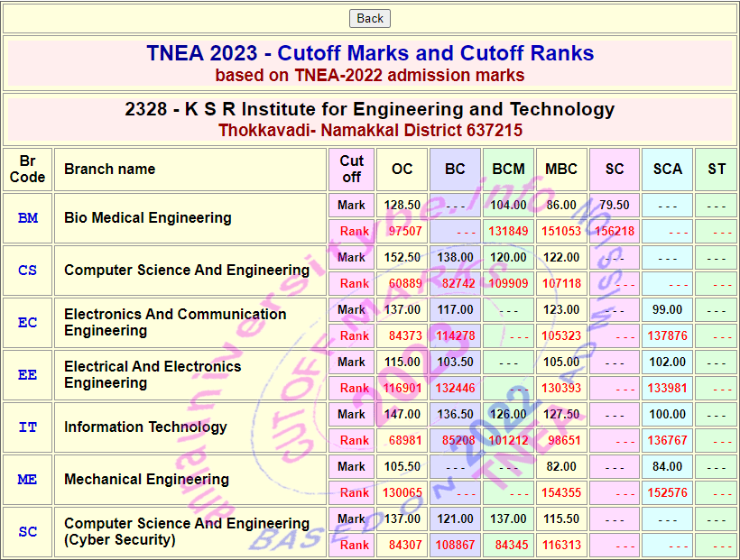Click Mechanical OC rank 130065
Image resolution: width=740 pixels, height=560 pixels.
pos(402,493)
